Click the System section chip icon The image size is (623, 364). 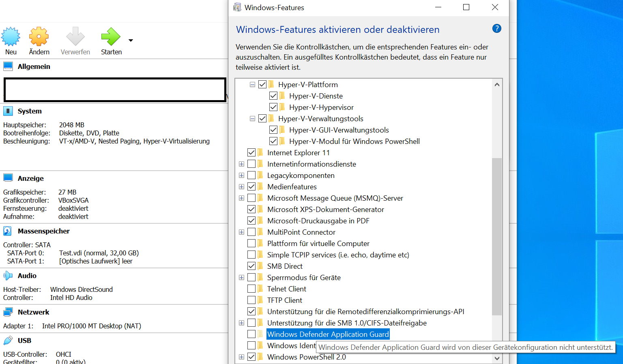click(8, 111)
